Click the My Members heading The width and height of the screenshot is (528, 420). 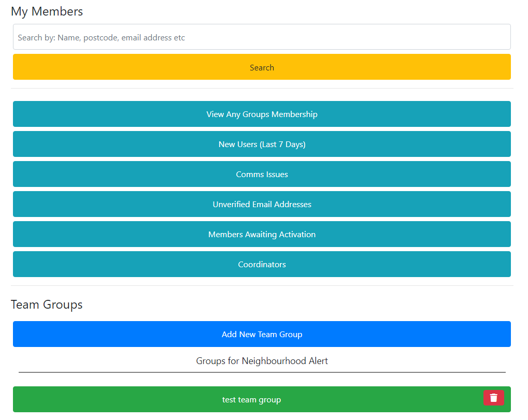point(47,11)
